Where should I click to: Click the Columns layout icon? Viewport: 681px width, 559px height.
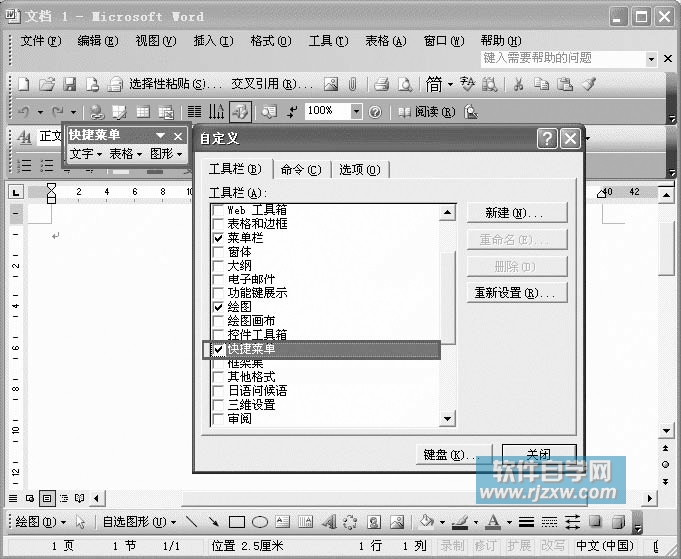[x=194, y=112]
